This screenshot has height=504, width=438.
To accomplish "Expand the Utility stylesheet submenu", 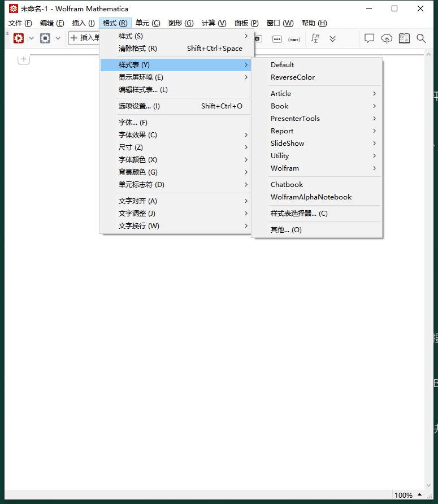I will [317, 156].
